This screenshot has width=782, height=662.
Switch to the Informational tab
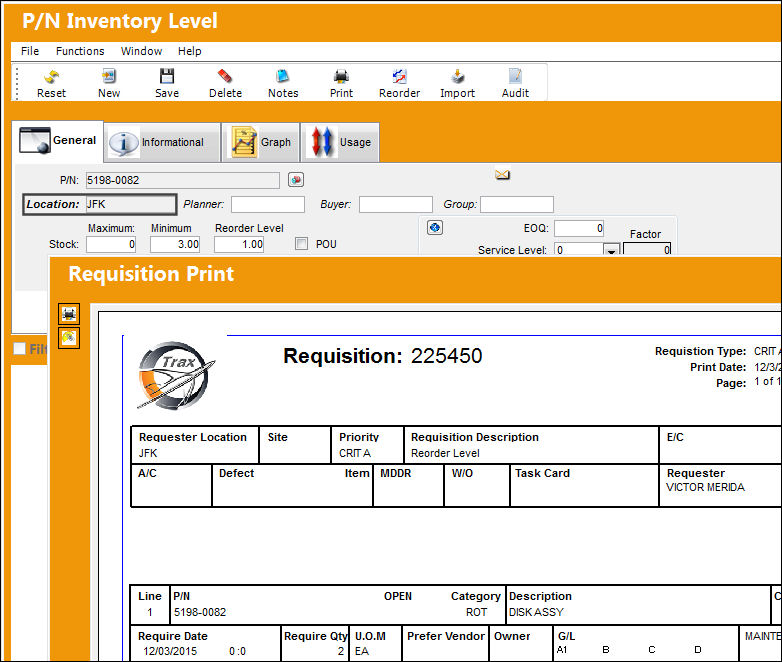point(163,142)
